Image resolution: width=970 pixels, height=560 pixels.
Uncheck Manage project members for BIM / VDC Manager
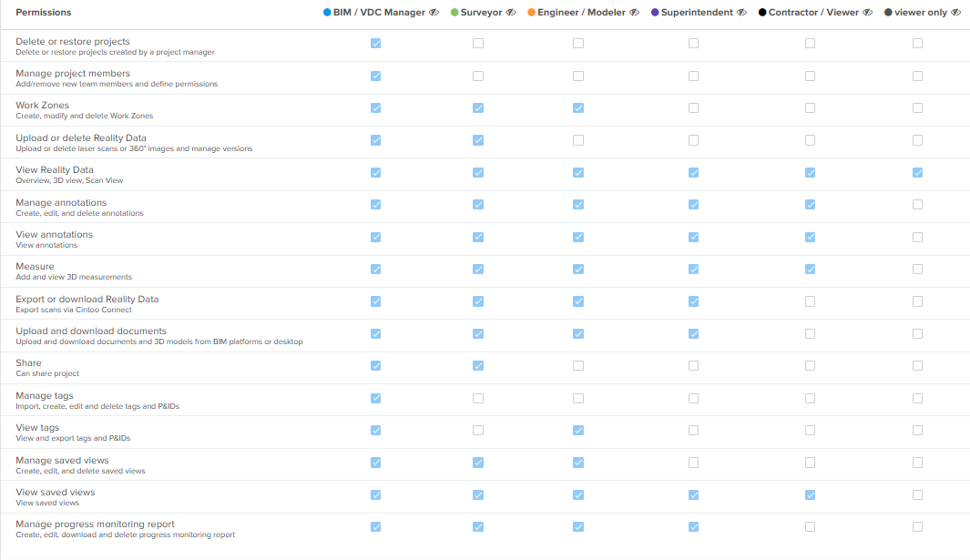tap(375, 76)
